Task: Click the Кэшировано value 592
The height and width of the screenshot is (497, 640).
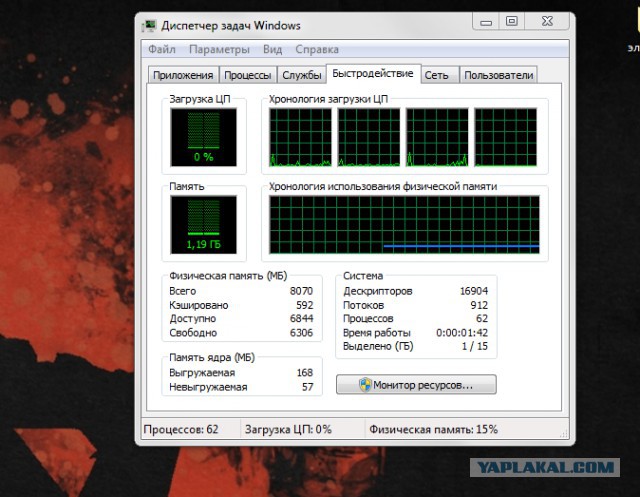Action: click(304, 305)
